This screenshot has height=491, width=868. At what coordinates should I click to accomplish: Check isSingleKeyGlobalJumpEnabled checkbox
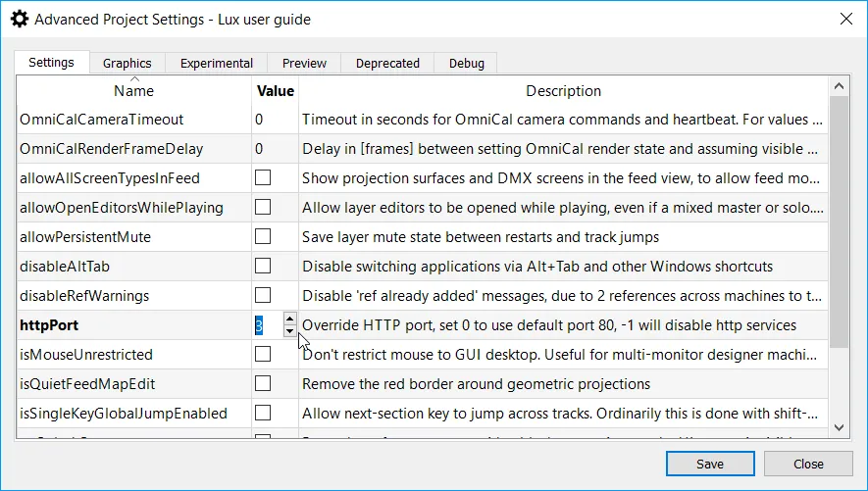click(x=263, y=413)
